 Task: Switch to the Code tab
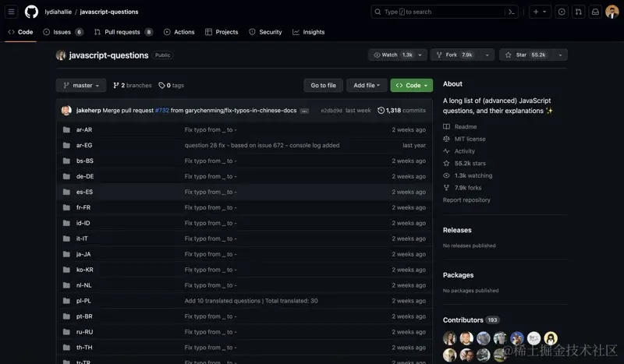click(x=21, y=32)
